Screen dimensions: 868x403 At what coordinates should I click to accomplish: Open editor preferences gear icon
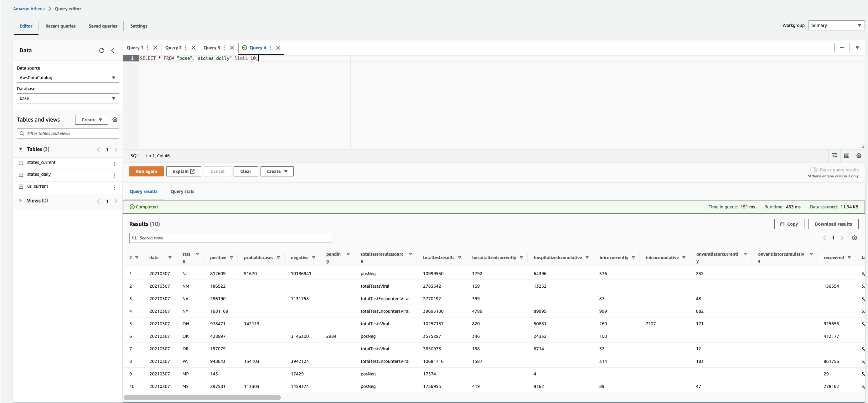tap(859, 156)
